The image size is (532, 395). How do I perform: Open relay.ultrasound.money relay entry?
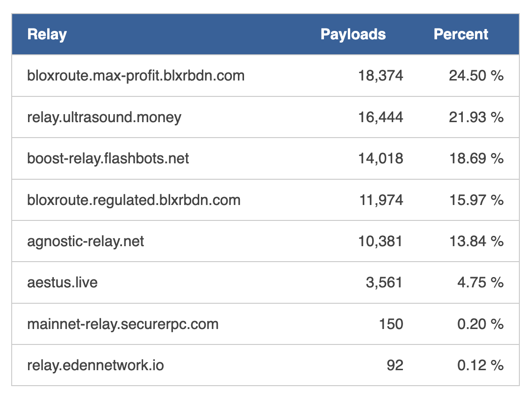[104, 117]
